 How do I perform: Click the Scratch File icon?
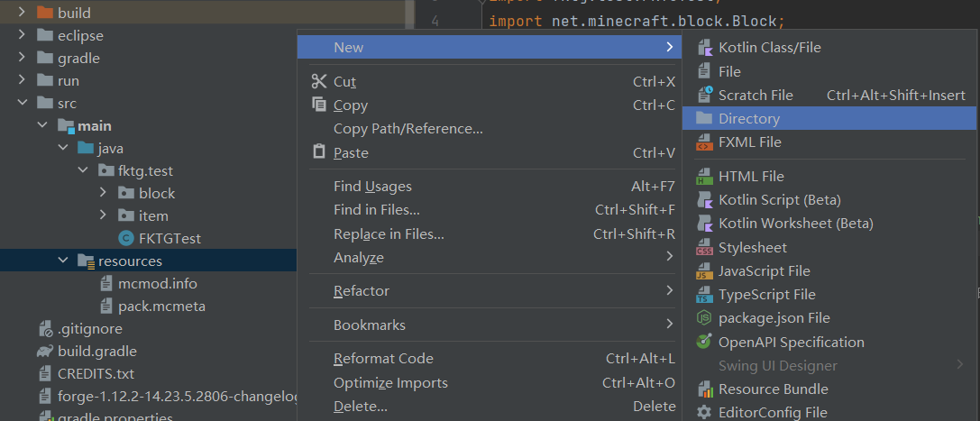704,95
